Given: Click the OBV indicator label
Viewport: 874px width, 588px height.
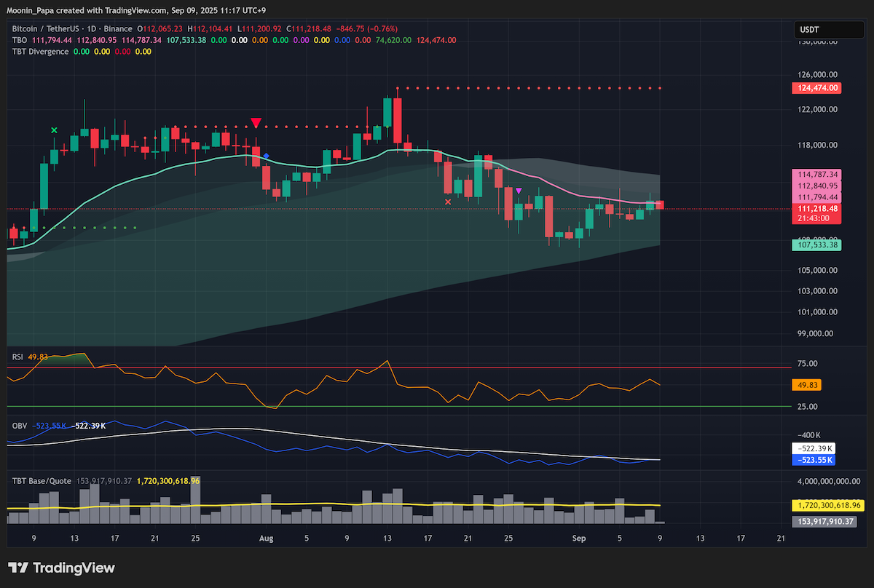Looking at the screenshot, I should [x=18, y=425].
